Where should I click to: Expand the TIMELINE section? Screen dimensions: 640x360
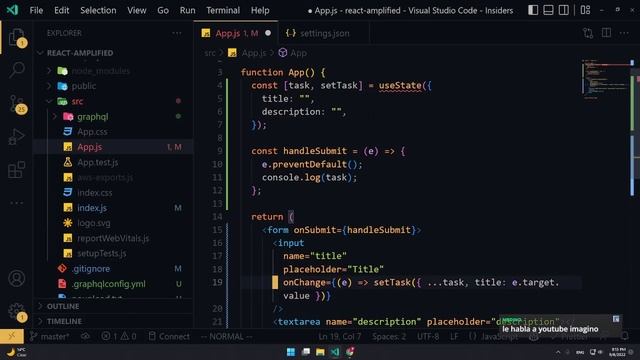point(64,321)
